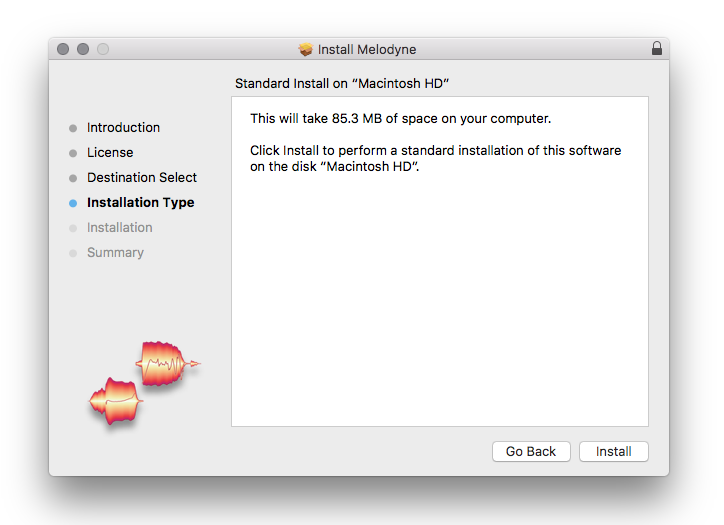Click the bullet beside Summary
The height and width of the screenshot is (525, 724).
[x=73, y=253]
